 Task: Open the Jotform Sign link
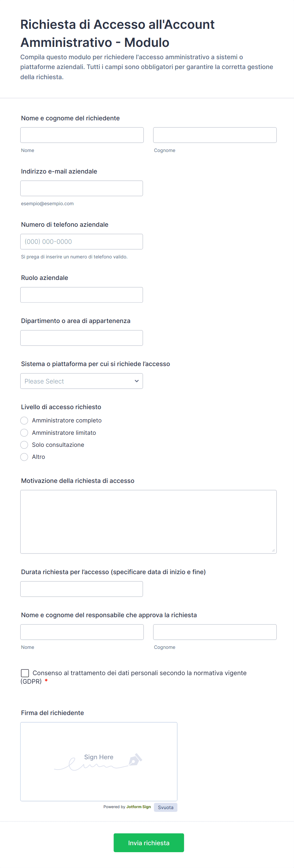pos(138,807)
